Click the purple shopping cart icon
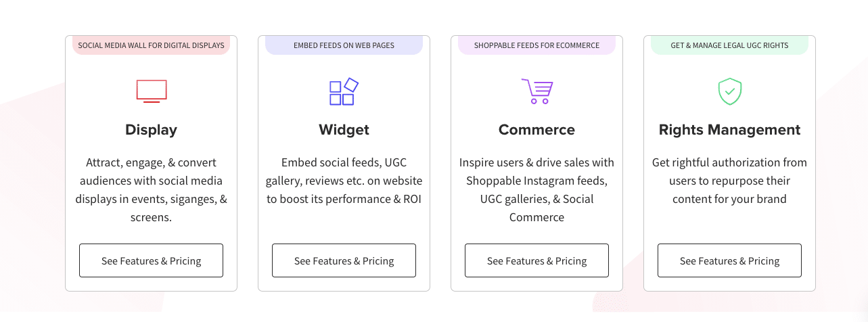 coord(537,91)
